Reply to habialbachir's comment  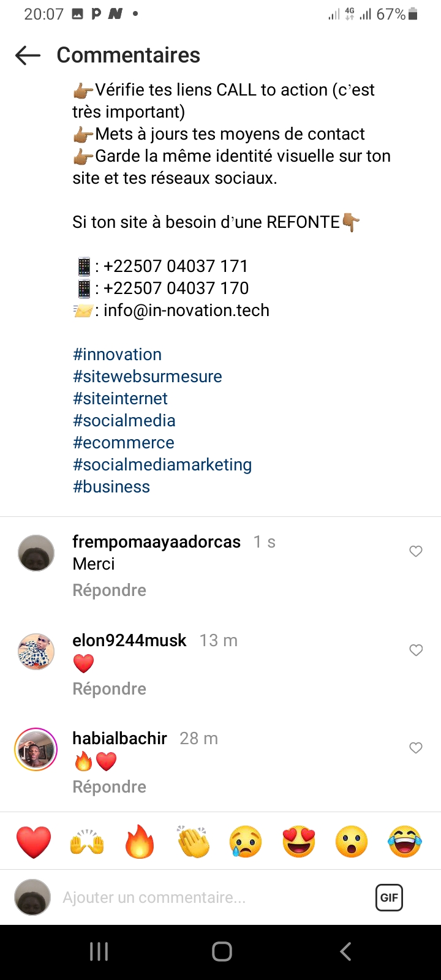tap(109, 787)
